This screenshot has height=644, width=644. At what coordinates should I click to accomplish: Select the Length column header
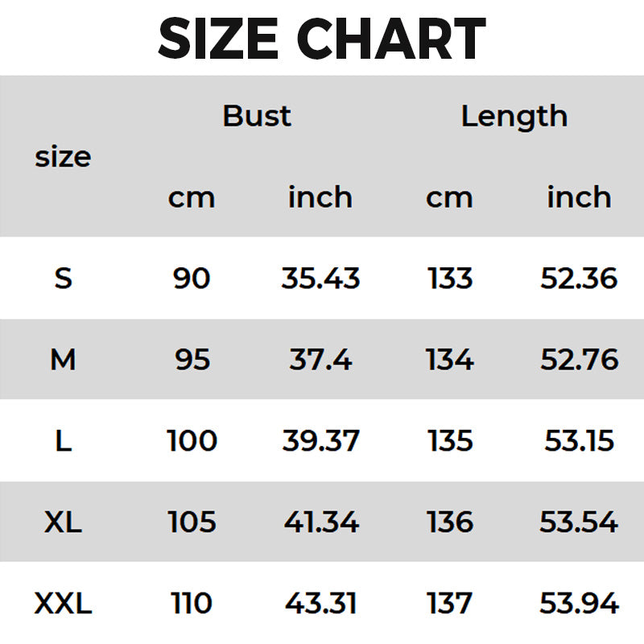pos(514,116)
